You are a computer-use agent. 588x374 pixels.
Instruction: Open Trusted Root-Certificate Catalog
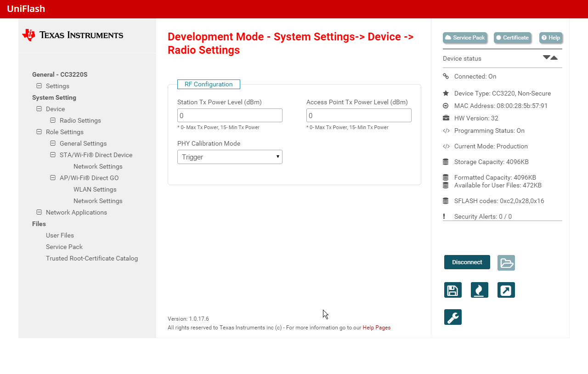[x=92, y=258]
